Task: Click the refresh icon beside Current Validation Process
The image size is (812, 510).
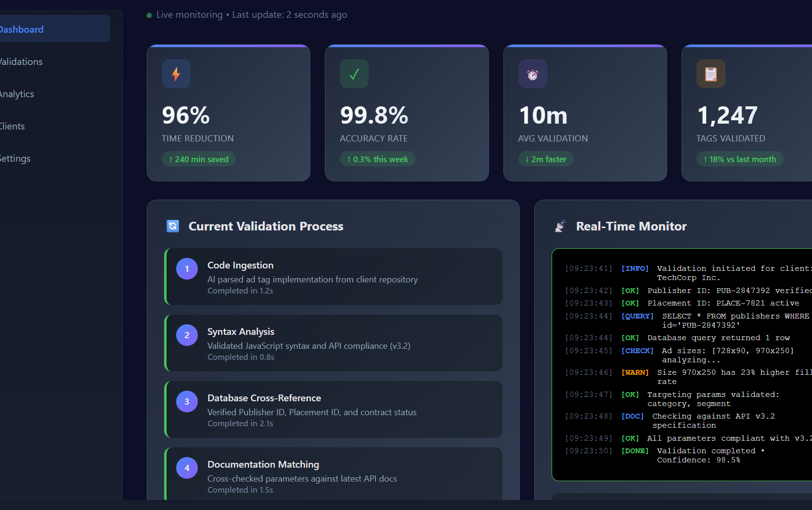Action: click(x=173, y=226)
